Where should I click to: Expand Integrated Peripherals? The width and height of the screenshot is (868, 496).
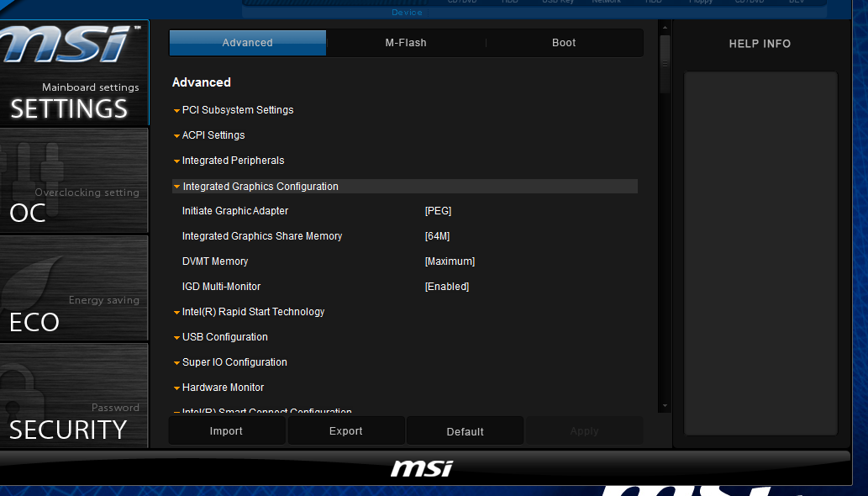coord(229,161)
